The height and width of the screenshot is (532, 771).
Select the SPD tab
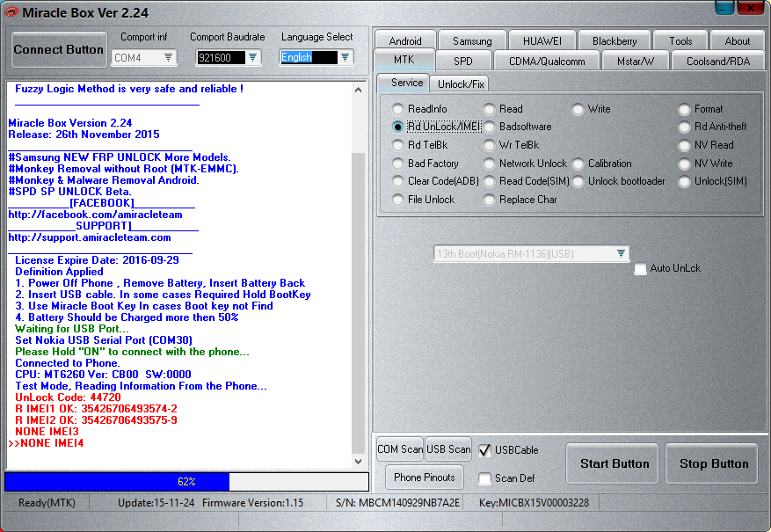click(462, 62)
